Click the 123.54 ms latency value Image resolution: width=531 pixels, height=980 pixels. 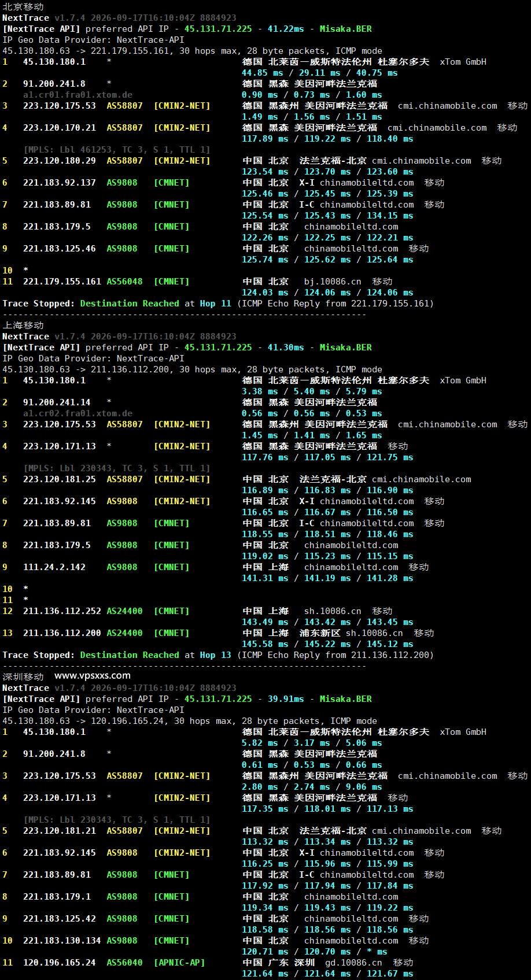point(265,172)
